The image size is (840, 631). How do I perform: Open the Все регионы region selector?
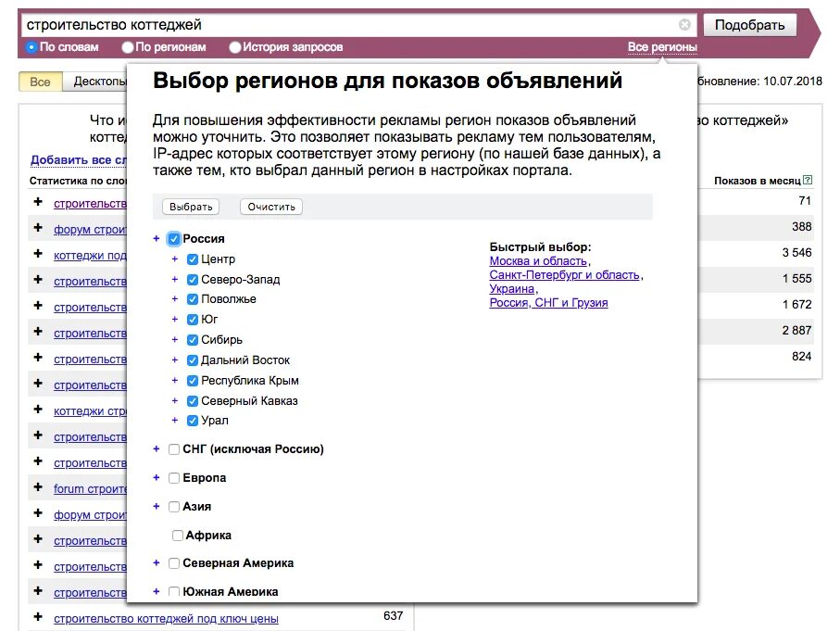[662, 47]
